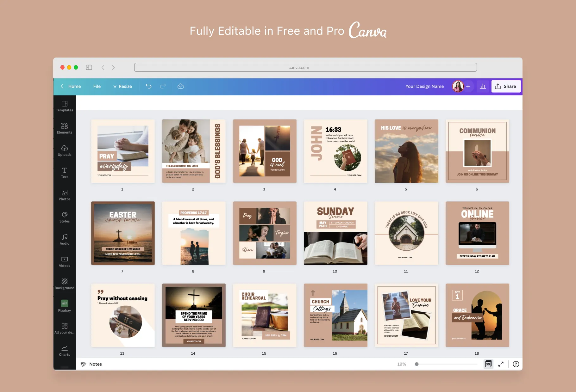Click the undo arrow
Screen dimensions: 576x392
coord(148,86)
